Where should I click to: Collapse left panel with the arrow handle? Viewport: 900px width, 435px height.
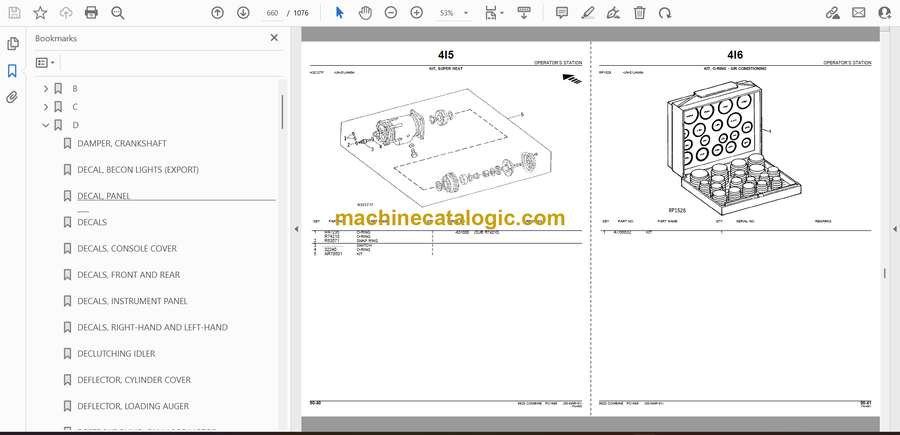(296, 229)
